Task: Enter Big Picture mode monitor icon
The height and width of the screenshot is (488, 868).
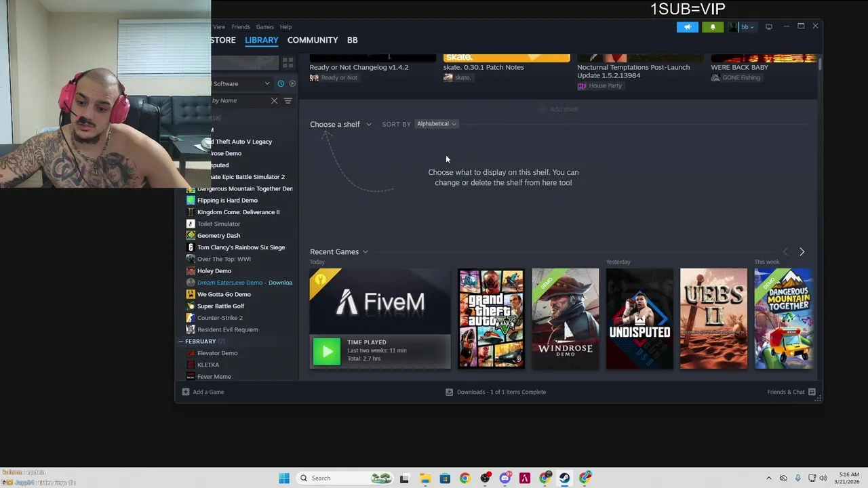Action: [x=769, y=26]
